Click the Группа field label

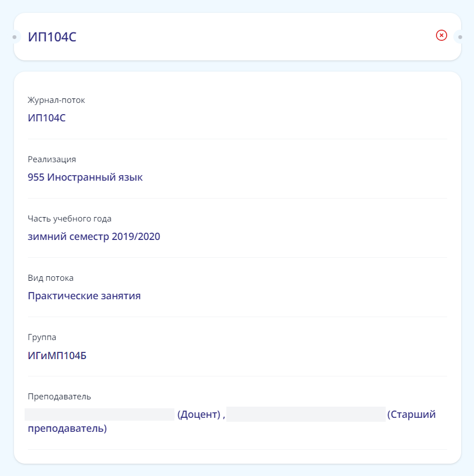click(42, 337)
